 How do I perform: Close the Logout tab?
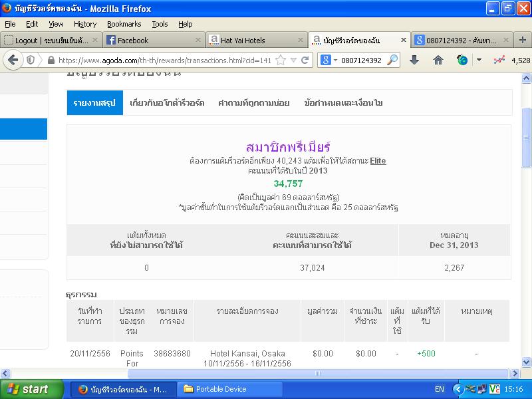point(95,40)
